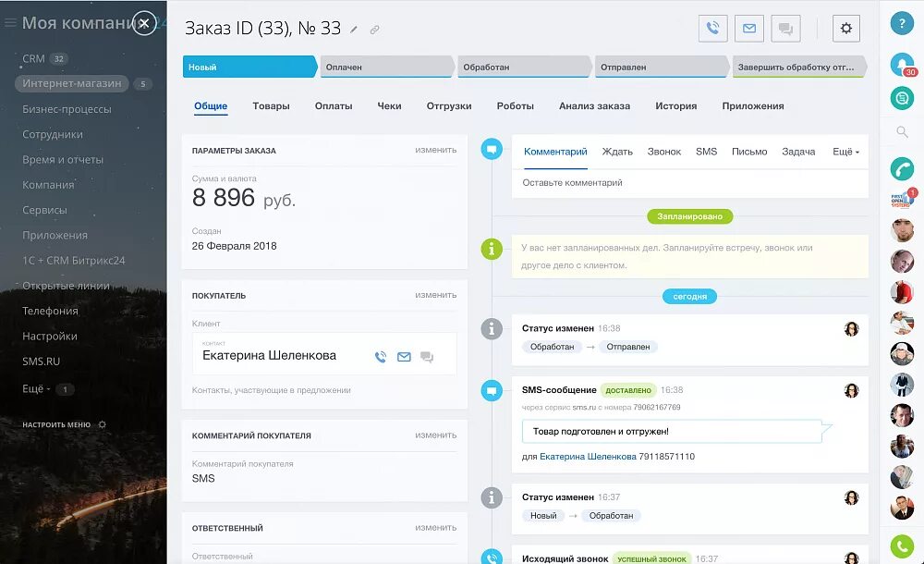Click the green chat circle icon in the right sidebar

point(902,98)
